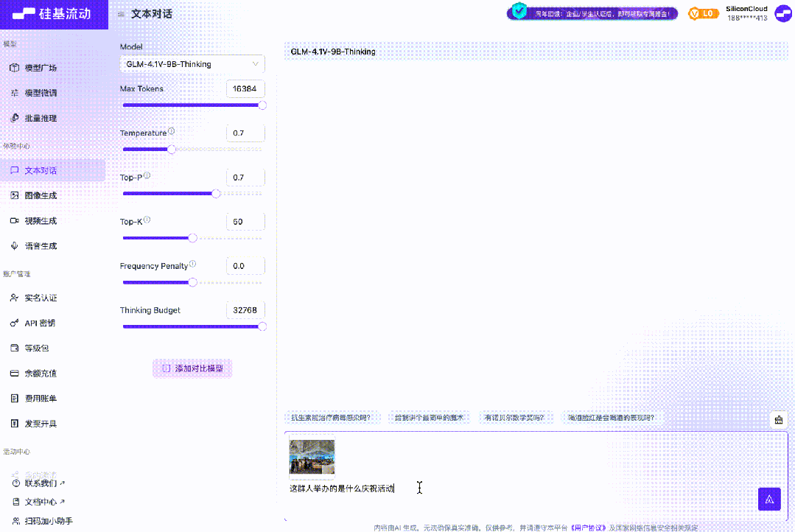Click the send message arrow button
Image resolution: width=795 pixels, height=532 pixels.
[x=769, y=499]
